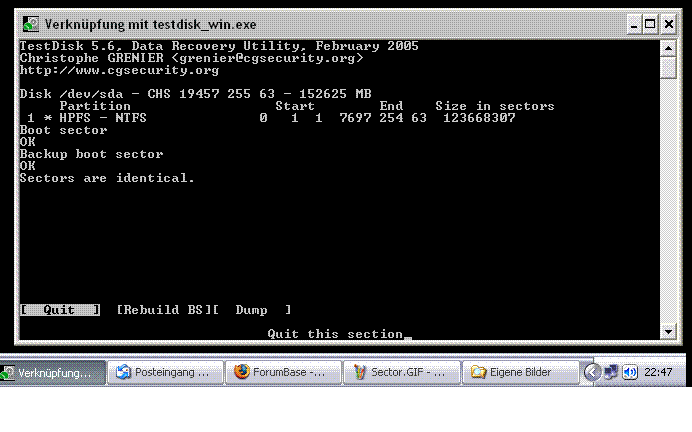Click the 'Backup boot sector' text

[x=91, y=154]
